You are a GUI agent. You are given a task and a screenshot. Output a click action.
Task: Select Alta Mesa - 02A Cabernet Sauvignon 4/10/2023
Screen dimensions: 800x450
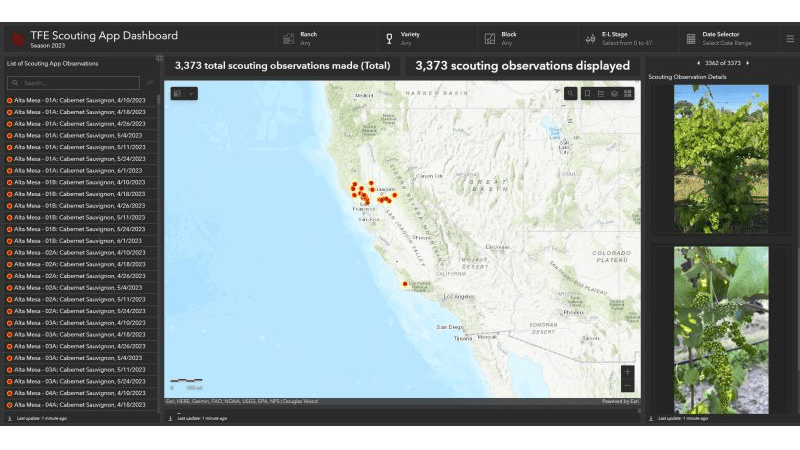80,253
